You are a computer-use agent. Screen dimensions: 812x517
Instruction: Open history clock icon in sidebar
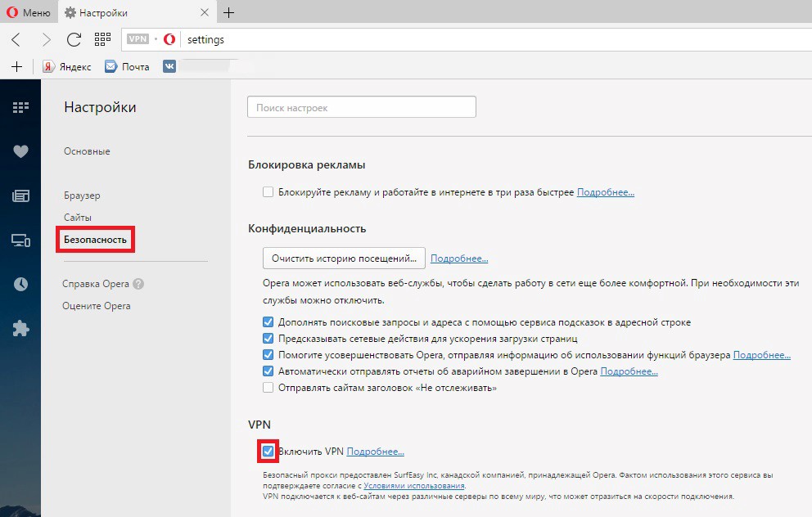20,284
